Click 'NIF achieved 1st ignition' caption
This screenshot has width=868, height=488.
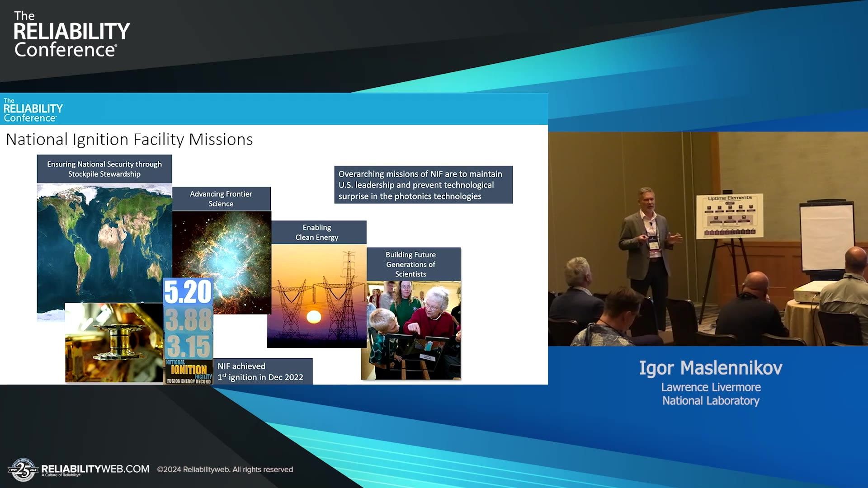[x=262, y=371]
